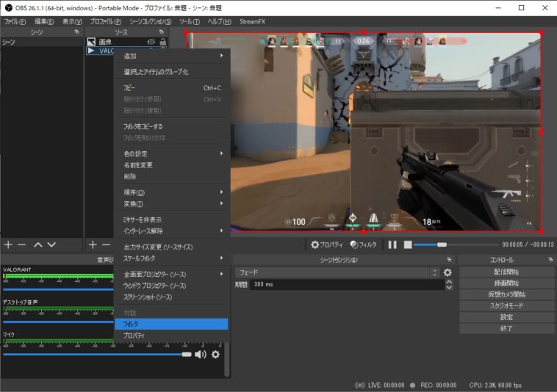Increase transition duration with up arrow
557x392 pixels.
point(449,282)
